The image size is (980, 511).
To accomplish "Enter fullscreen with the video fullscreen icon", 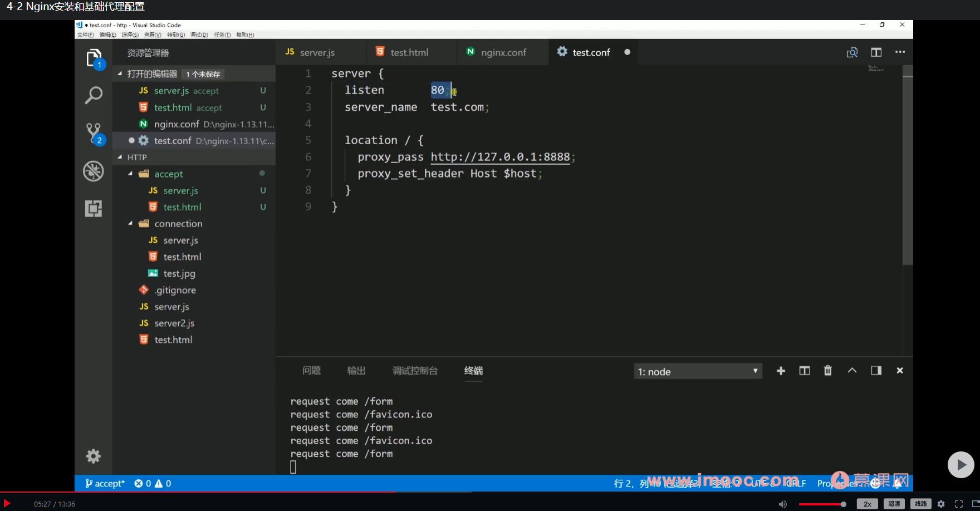I will tap(959, 504).
